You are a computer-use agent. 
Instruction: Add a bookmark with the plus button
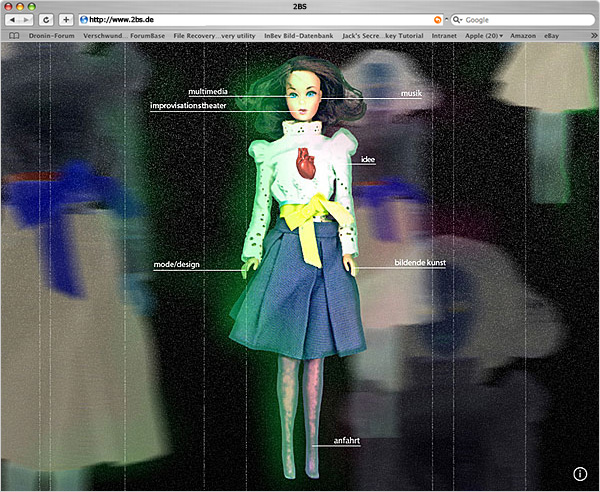66,20
